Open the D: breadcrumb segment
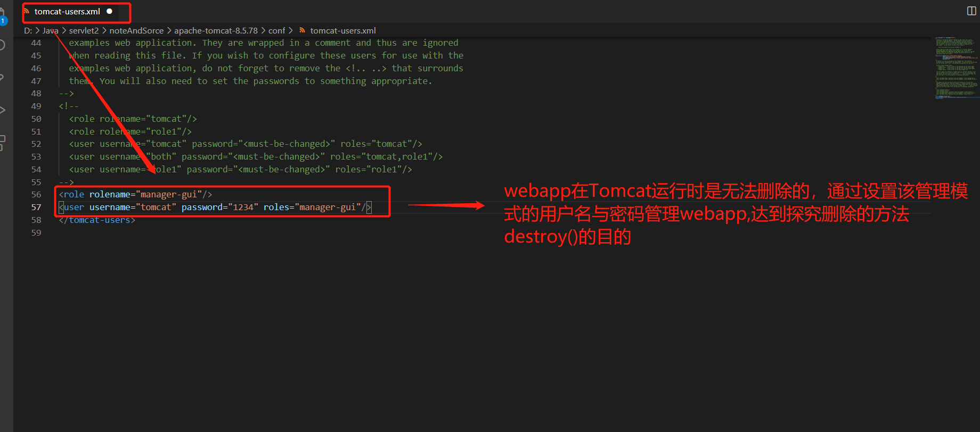Screen dimensions: 980x432 pos(28,30)
